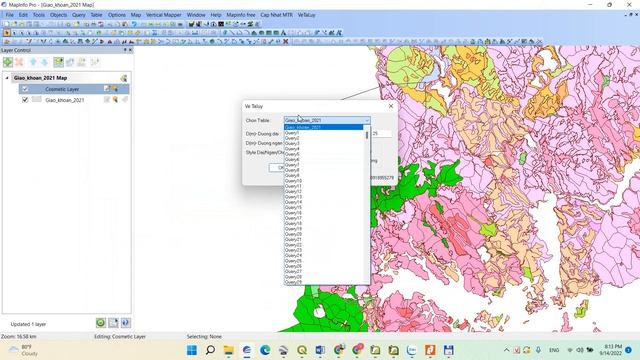Screen dimensions: 640x360
Task: Click the blue Help question mark toolbar icon
Action: 134,24
